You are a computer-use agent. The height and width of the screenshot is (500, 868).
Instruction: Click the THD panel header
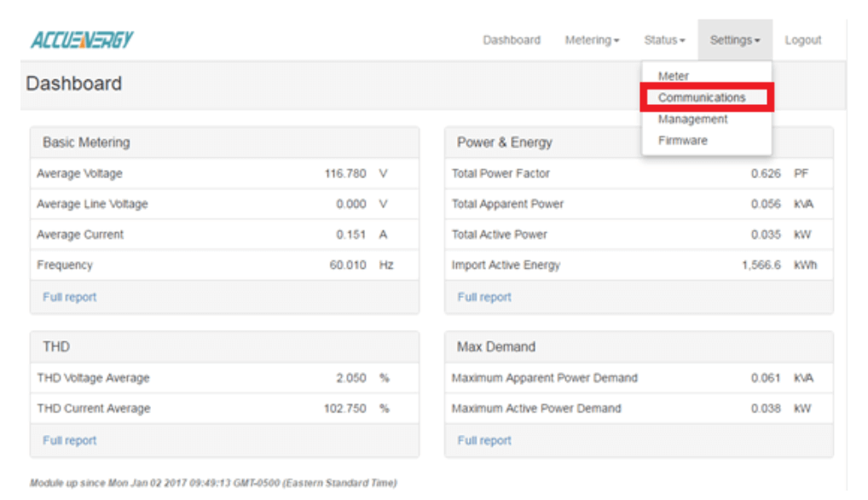click(x=224, y=347)
